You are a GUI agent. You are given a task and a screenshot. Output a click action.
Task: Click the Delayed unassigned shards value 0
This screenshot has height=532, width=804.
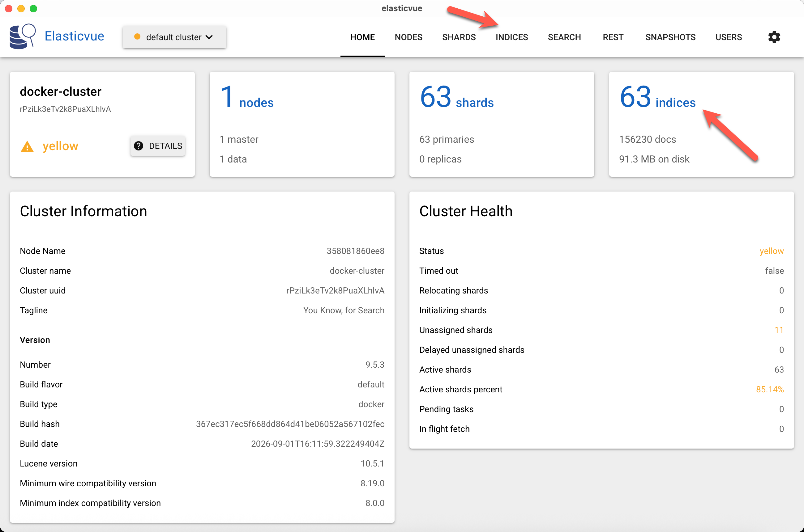click(x=782, y=350)
